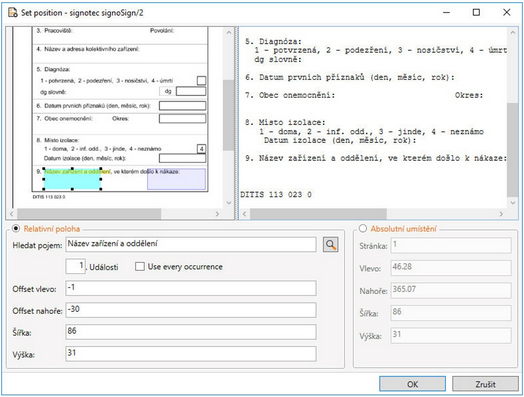Screen dimensions: 524x397
Task: Click the Stránka field in Absolutní umístění
Action: 451,245
